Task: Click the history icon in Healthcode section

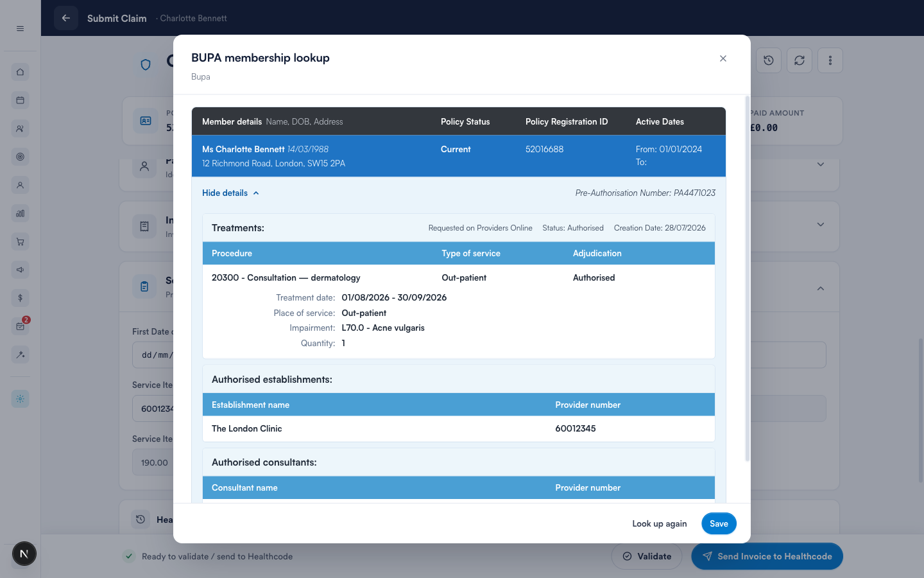Action: pos(141,519)
